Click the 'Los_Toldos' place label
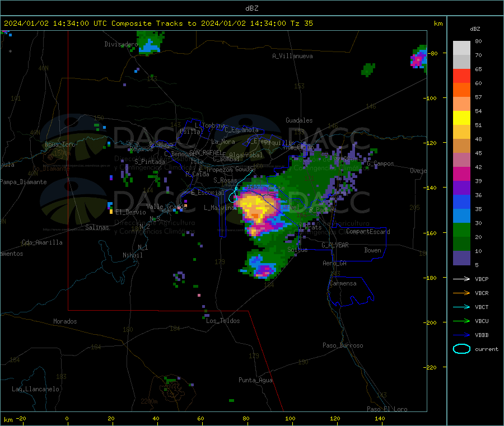This screenshot has width=504, height=426. [223, 321]
